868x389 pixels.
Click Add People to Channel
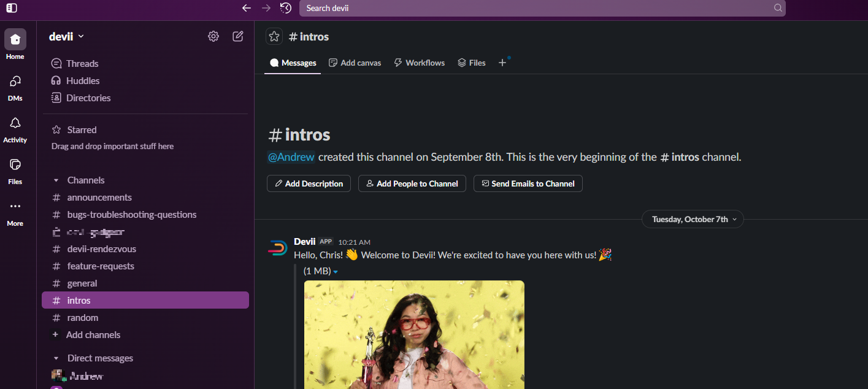pos(412,183)
